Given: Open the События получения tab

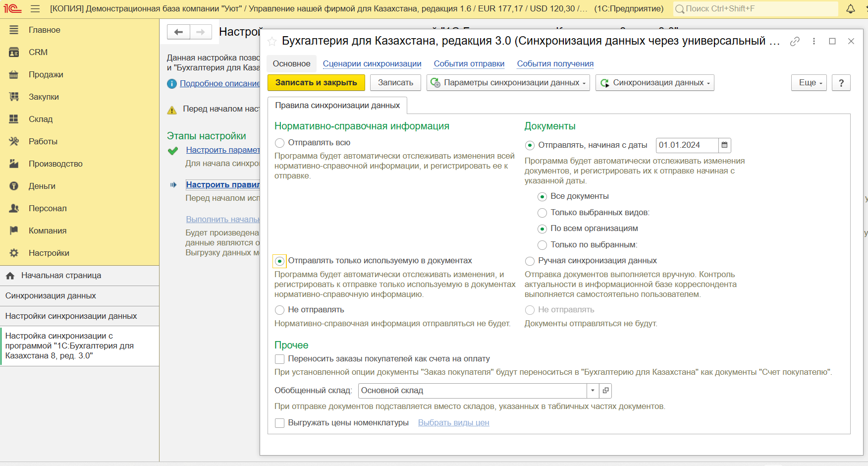Looking at the screenshot, I should (x=555, y=64).
